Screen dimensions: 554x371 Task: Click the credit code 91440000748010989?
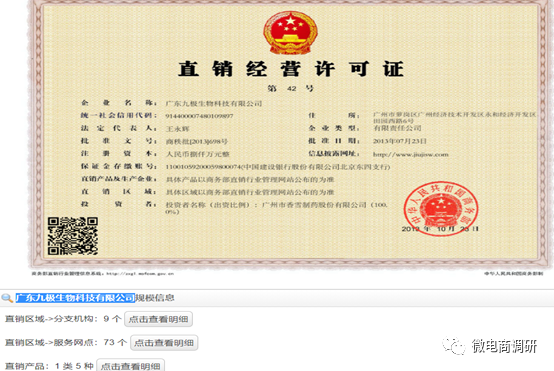click(199, 116)
